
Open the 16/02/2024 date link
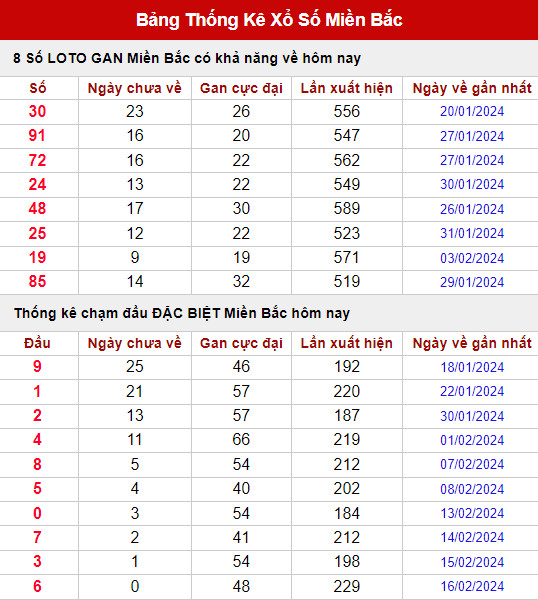point(472,586)
